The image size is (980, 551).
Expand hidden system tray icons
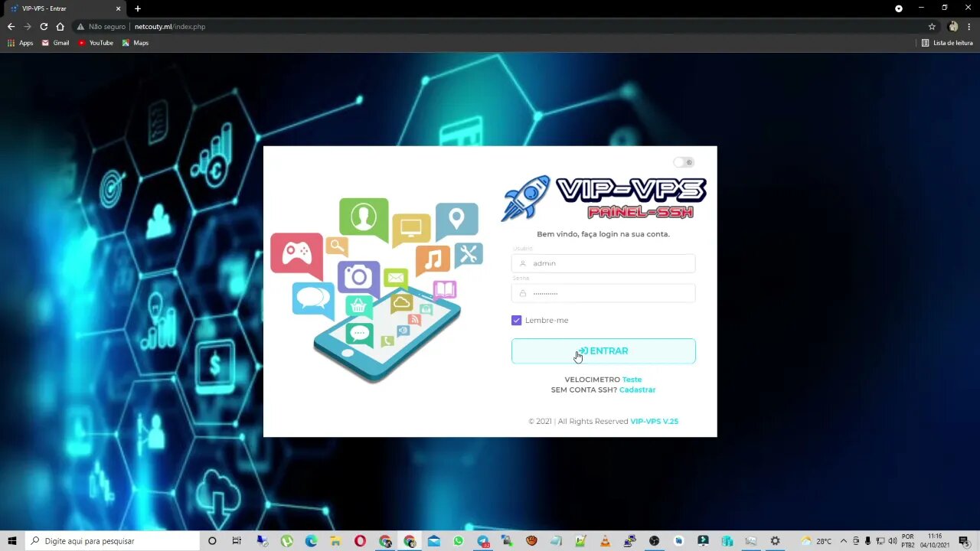(x=844, y=541)
